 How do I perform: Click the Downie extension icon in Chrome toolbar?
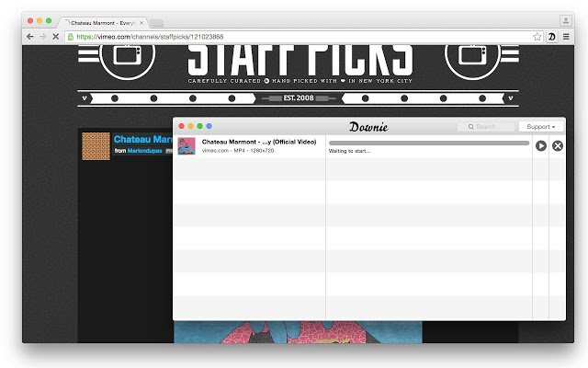(x=552, y=37)
